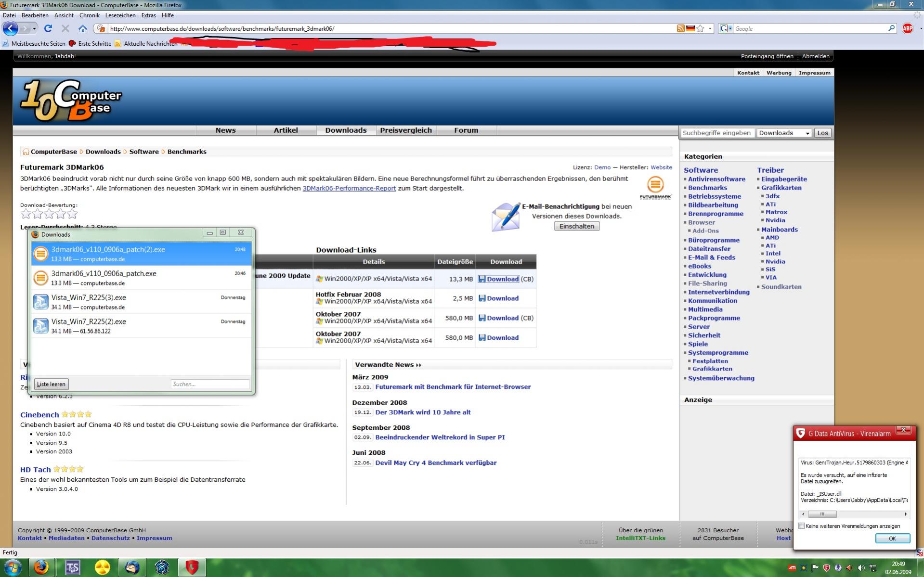
Task: Click the Los search button
Action: (823, 133)
